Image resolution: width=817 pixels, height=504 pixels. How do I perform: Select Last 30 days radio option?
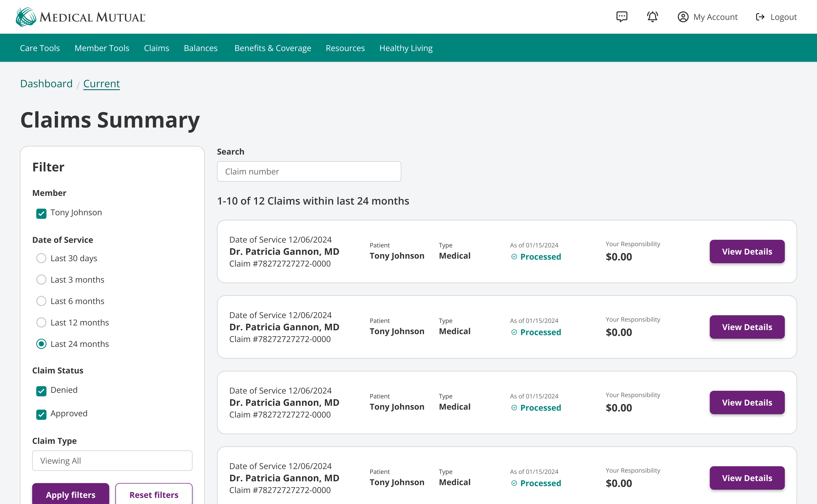point(41,258)
